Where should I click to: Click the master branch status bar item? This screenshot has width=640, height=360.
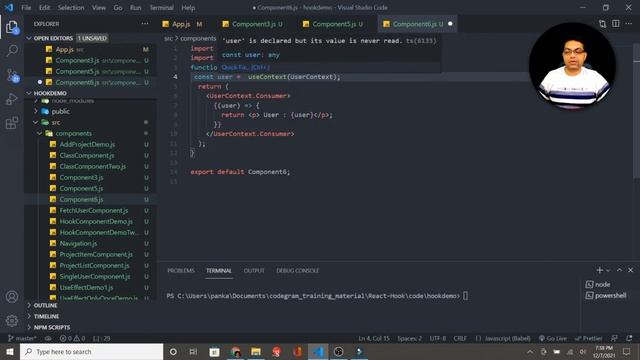(22, 338)
